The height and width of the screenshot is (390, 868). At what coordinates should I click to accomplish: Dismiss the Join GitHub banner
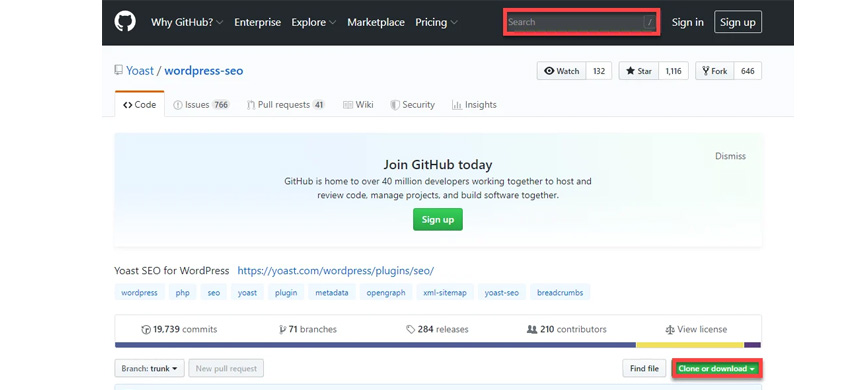point(730,156)
